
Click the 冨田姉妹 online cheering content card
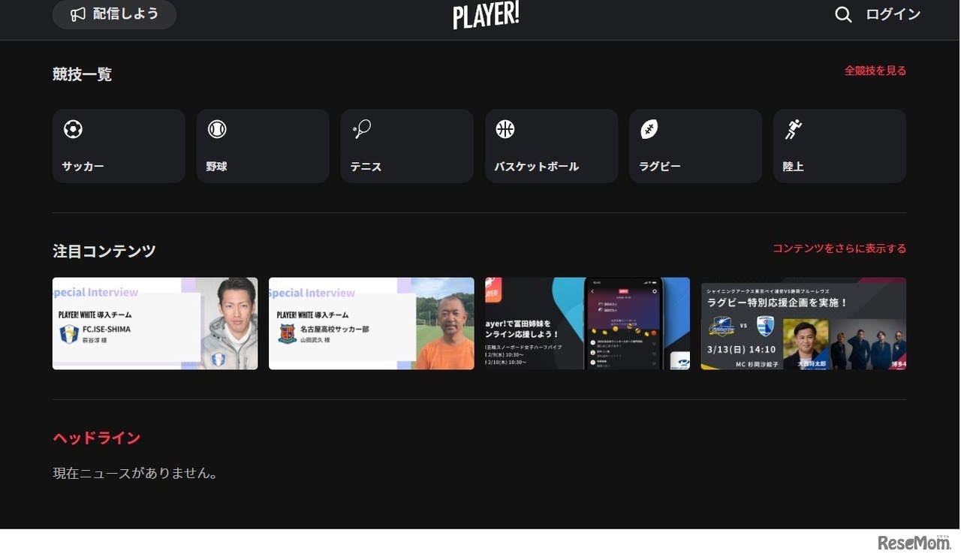coord(587,323)
